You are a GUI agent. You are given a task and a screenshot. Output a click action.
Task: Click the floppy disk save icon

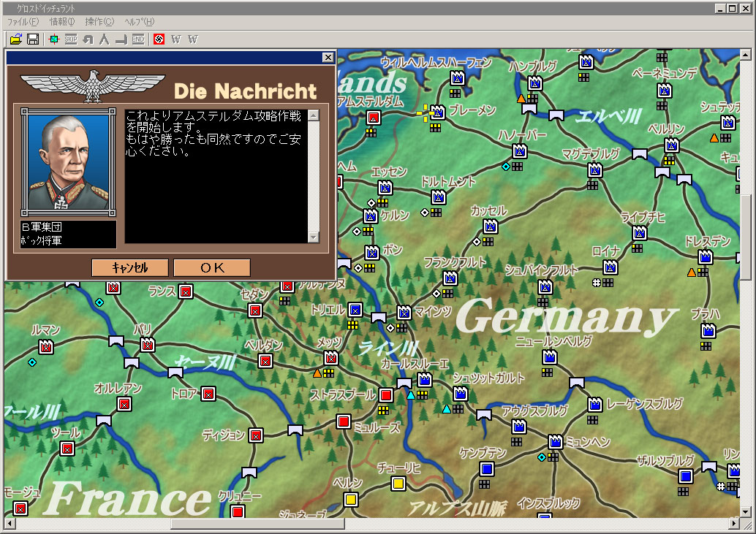pos(33,39)
